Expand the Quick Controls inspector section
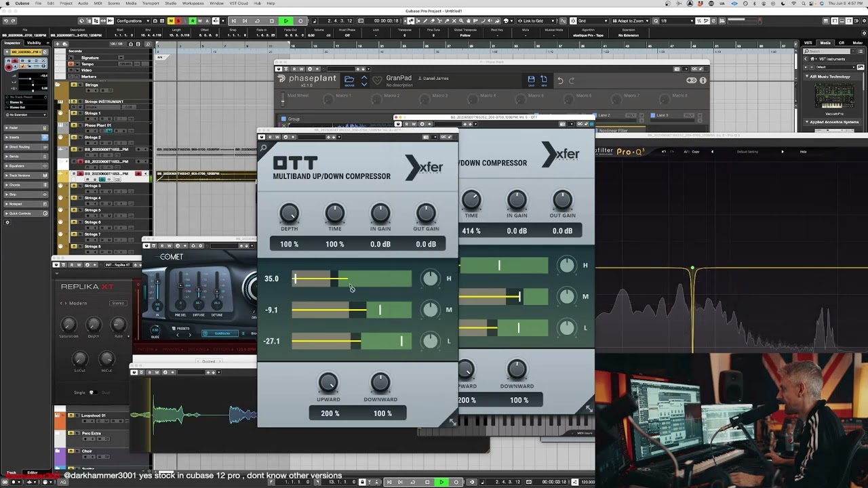Viewport: 868px width, 488px height. [26, 213]
